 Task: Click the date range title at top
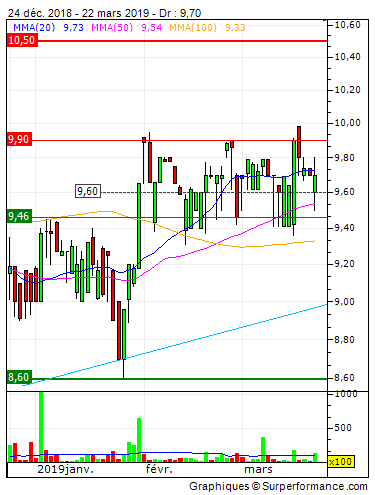coord(104,13)
